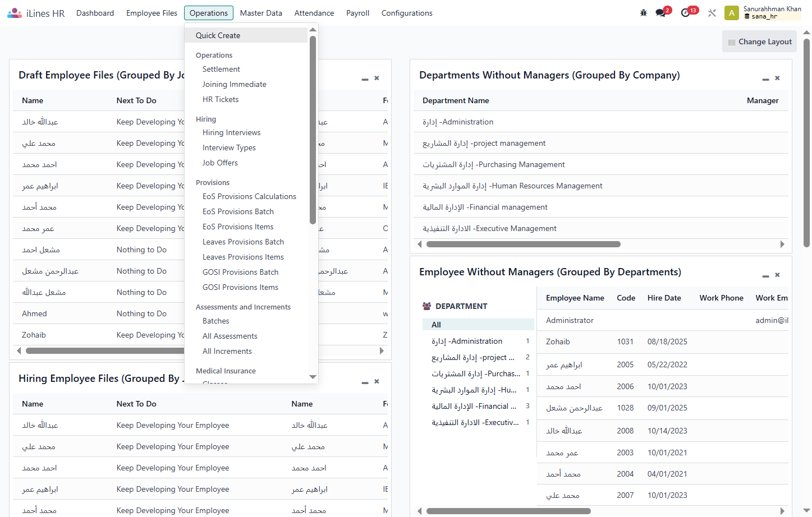Close the Departments Without Managers panel
This screenshot has width=812, height=517.
777,78
